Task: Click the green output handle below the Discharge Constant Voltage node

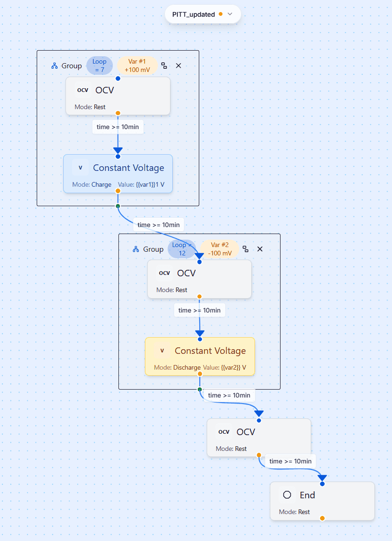Action: [x=199, y=388]
